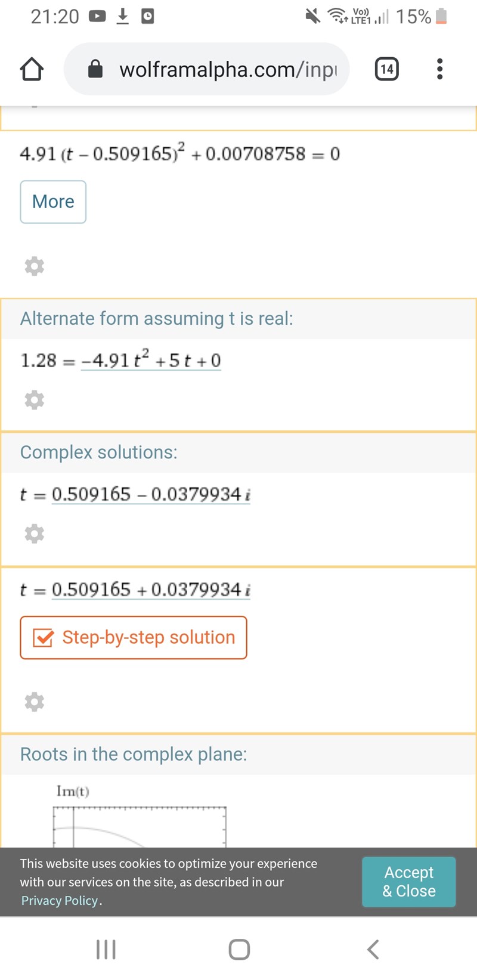
Task: Tap the Android back navigation arrow
Action: tap(373, 950)
